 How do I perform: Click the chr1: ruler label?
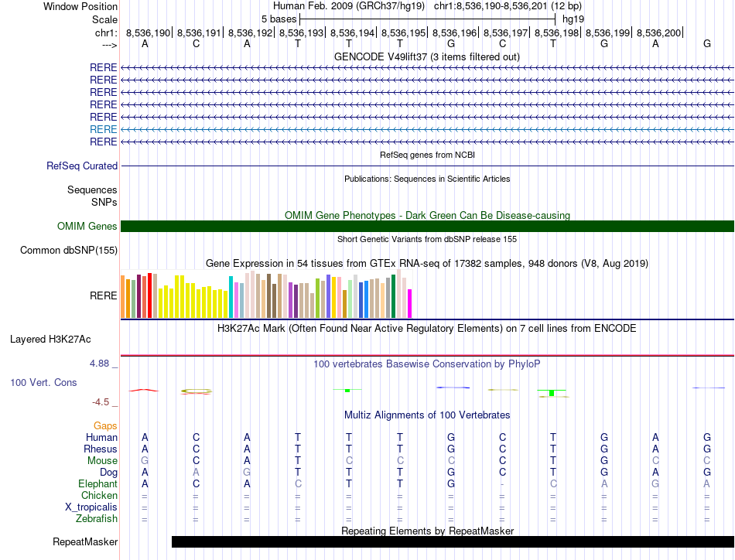(x=106, y=32)
